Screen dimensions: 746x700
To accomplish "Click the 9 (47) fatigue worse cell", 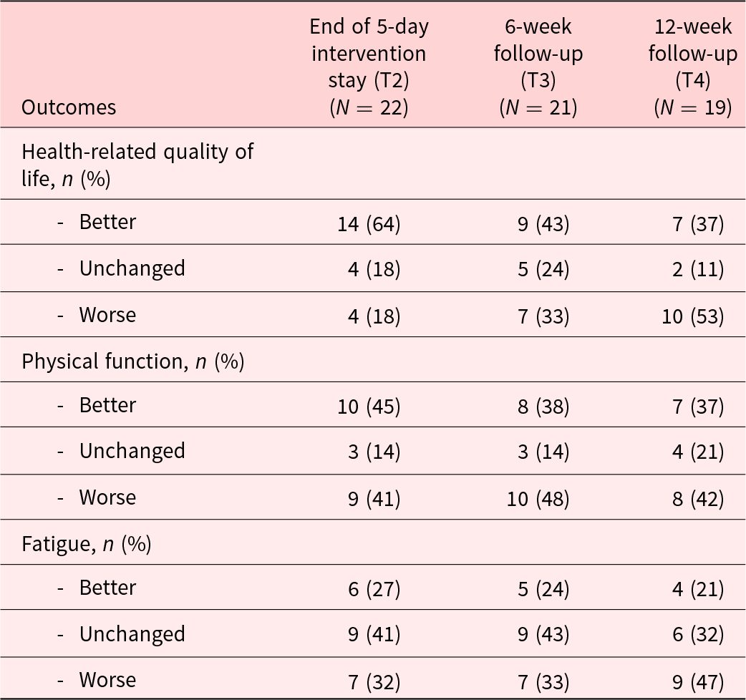I will point(698,682).
